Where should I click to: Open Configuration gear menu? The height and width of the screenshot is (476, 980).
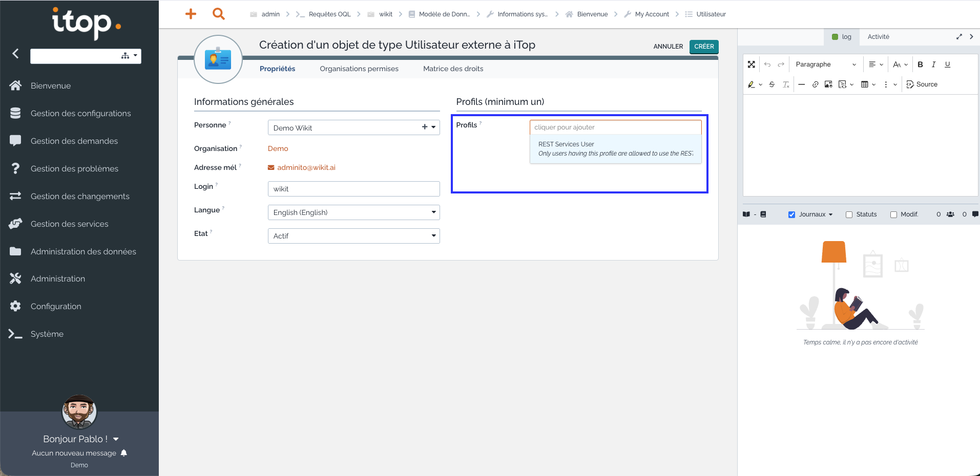(x=55, y=306)
